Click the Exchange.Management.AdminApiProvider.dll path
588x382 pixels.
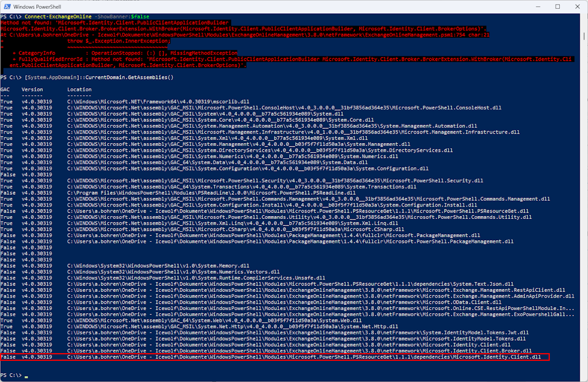[x=320, y=296]
